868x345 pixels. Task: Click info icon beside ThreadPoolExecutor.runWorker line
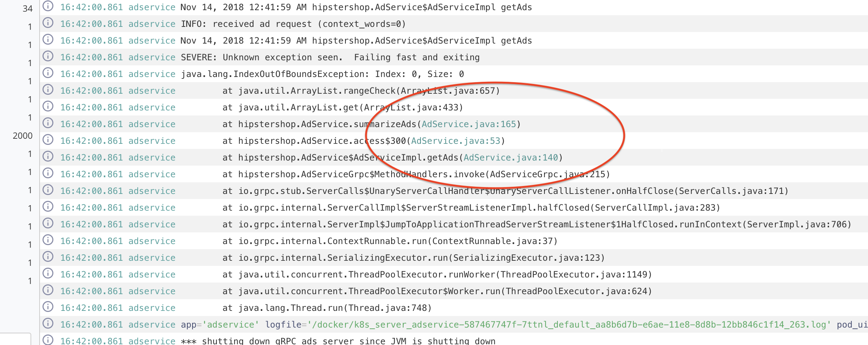click(48, 273)
